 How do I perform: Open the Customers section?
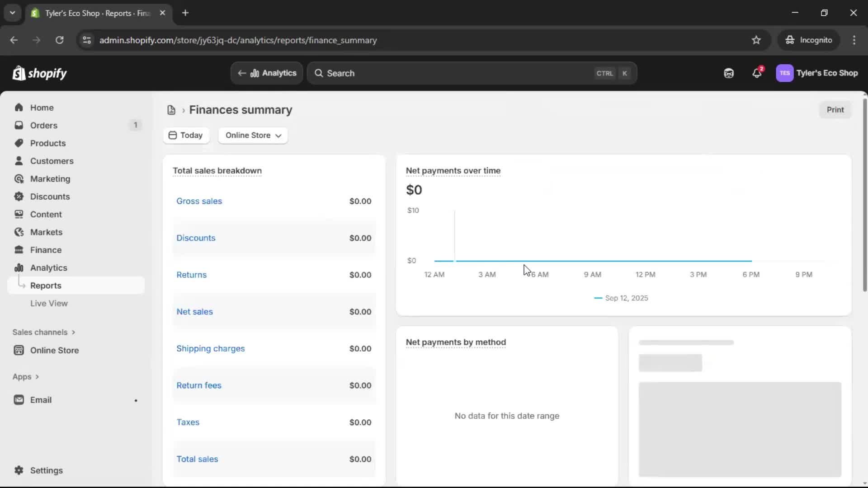[52, 160]
